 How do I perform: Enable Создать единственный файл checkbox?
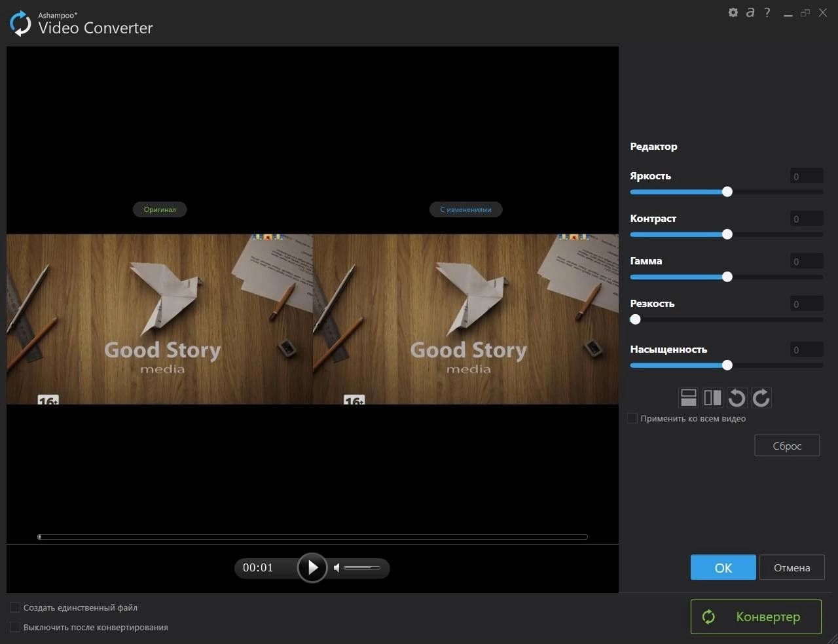click(x=15, y=607)
